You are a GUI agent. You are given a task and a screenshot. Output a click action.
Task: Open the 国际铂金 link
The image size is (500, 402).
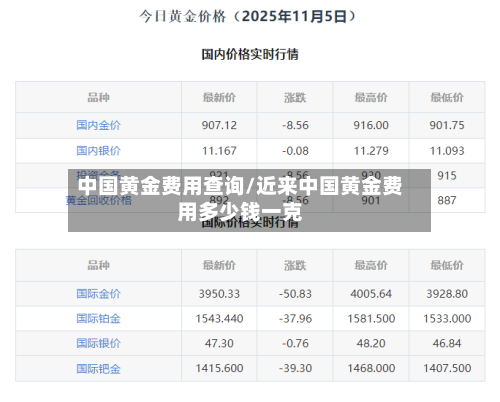coord(98,318)
